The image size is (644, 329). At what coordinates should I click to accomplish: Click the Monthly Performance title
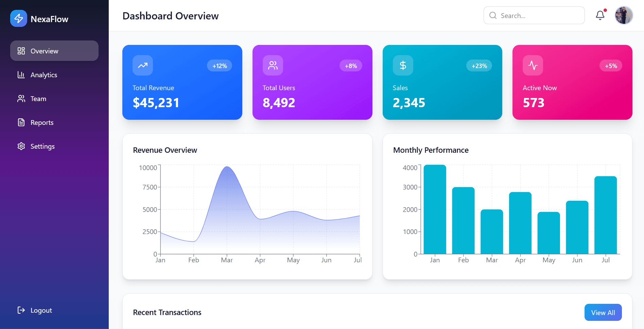pos(431,150)
